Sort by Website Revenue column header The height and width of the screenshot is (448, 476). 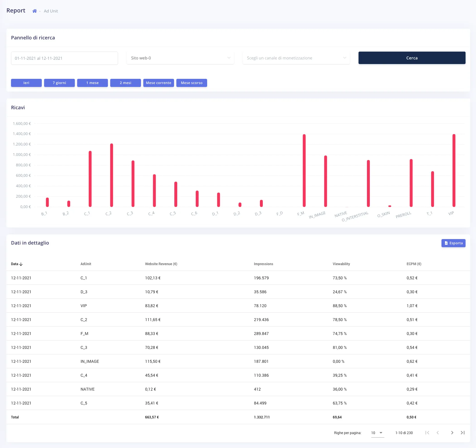coord(161,264)
